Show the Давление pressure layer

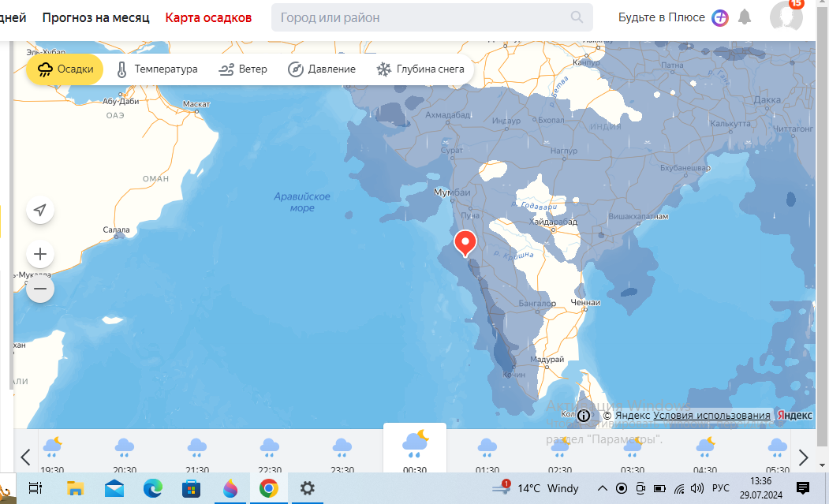(x=322, y=69)
